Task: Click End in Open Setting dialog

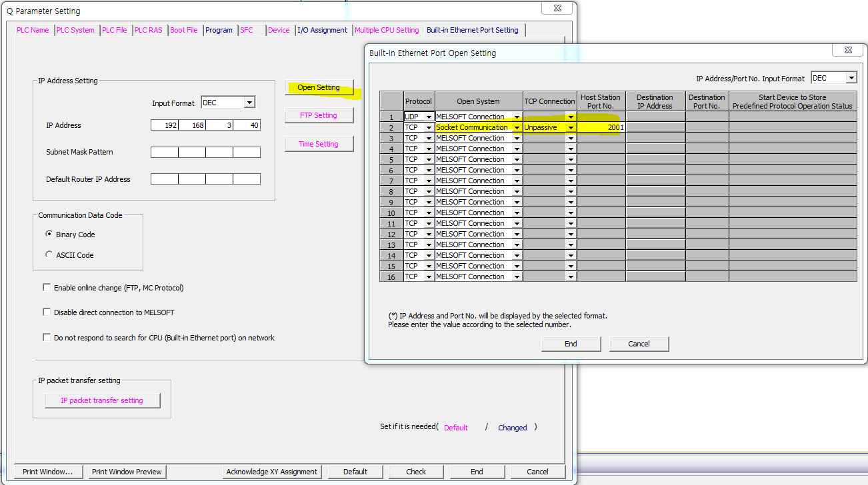Action: coord(571,344)
